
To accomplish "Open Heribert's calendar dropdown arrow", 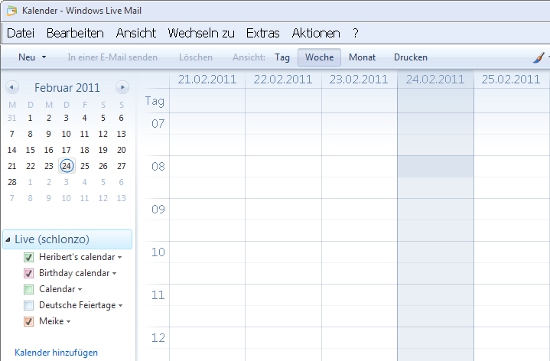I will pyautogui.click(x=120, y=258).
